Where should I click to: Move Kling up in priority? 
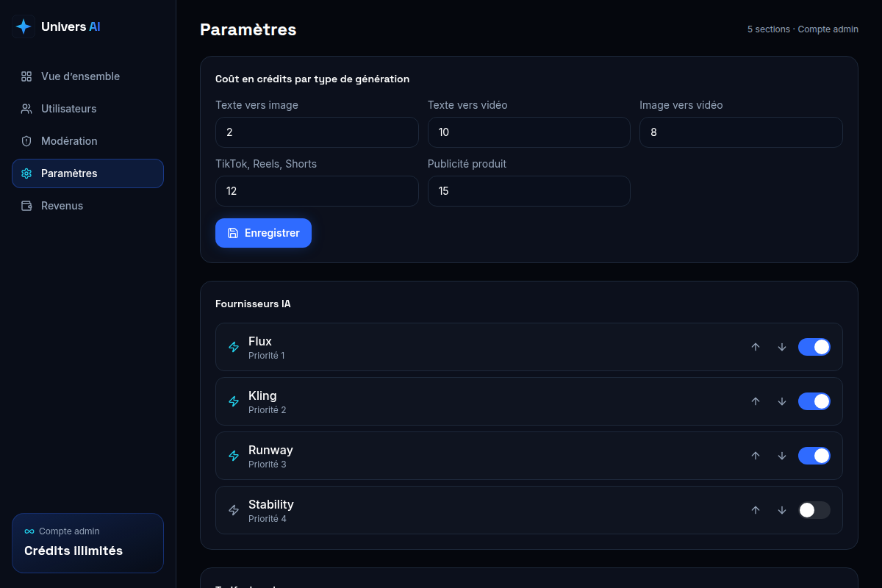(x=756, y=401)
